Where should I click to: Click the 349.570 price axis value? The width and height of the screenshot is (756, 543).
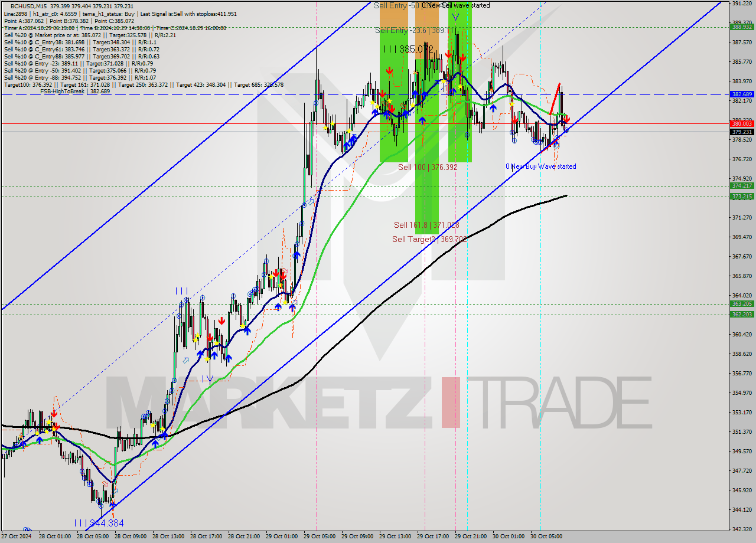(742, 451)
